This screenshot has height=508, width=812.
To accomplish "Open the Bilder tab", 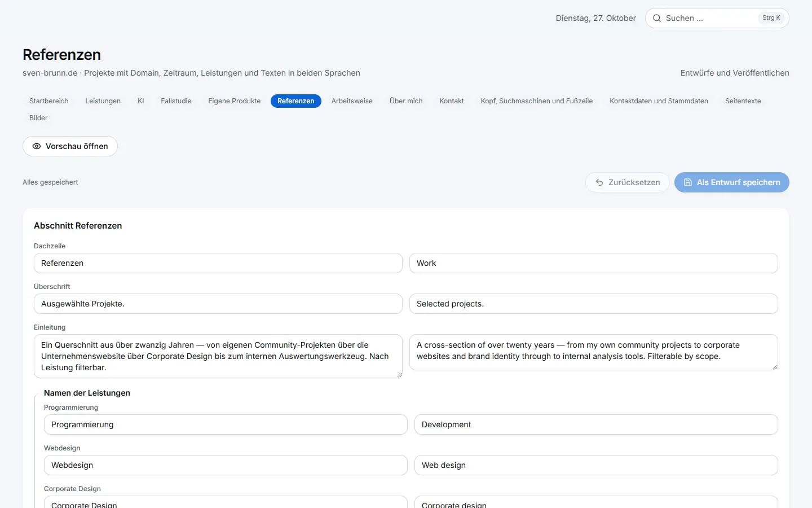I will coord(38,118).
